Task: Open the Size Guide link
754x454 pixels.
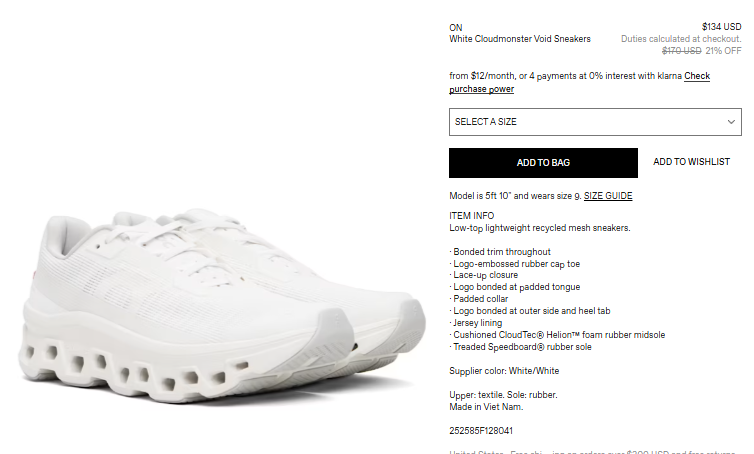Action: 608,196
